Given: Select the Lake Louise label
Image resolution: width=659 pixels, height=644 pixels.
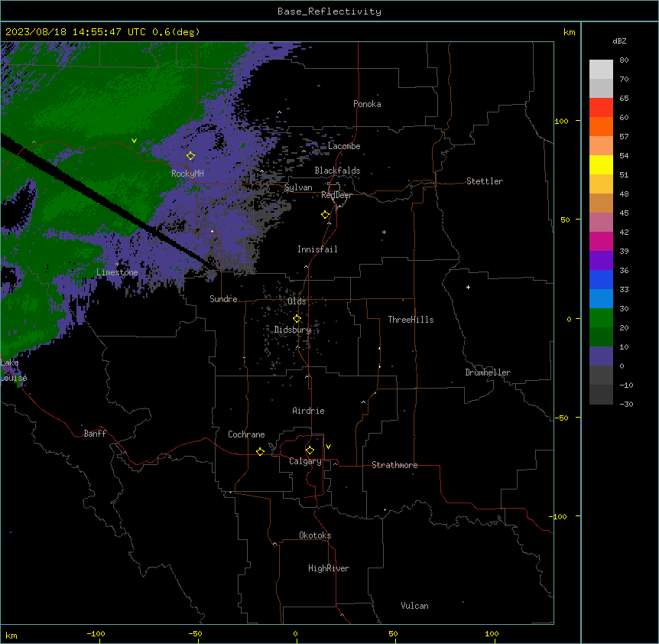Looking at the screenshot, I should point(13,370).
